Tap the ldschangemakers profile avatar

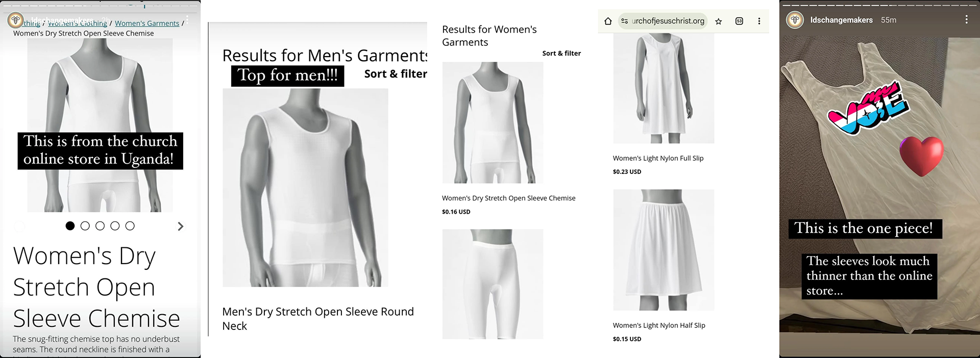pos(795,20)
